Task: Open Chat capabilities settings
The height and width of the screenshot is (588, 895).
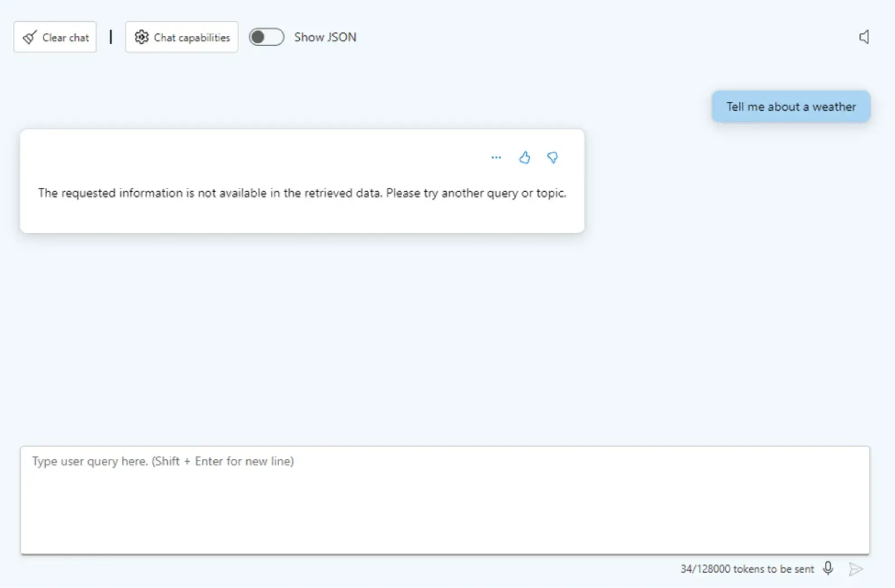Action: pos(182,37)
